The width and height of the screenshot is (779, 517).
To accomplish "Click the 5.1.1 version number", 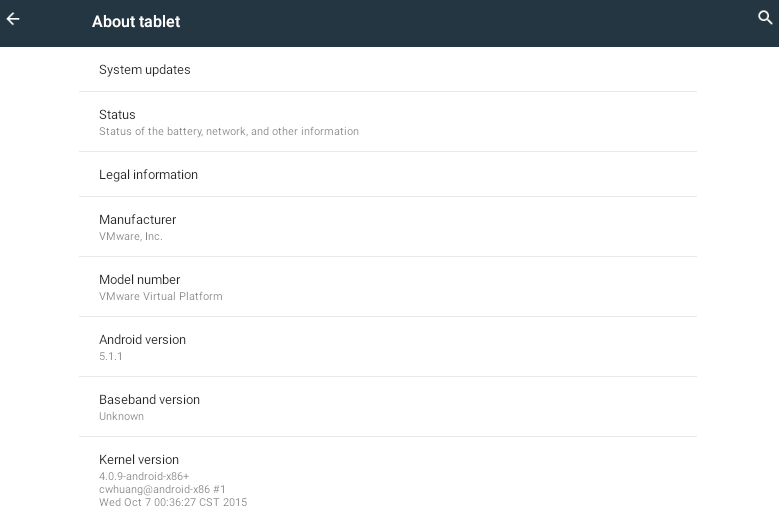I will coord(110,356).
